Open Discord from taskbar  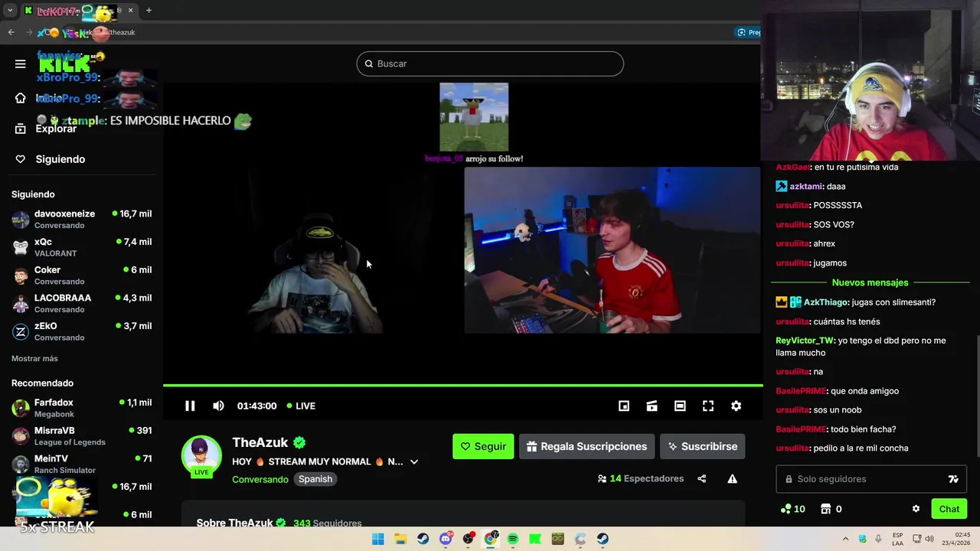[446, 539]
